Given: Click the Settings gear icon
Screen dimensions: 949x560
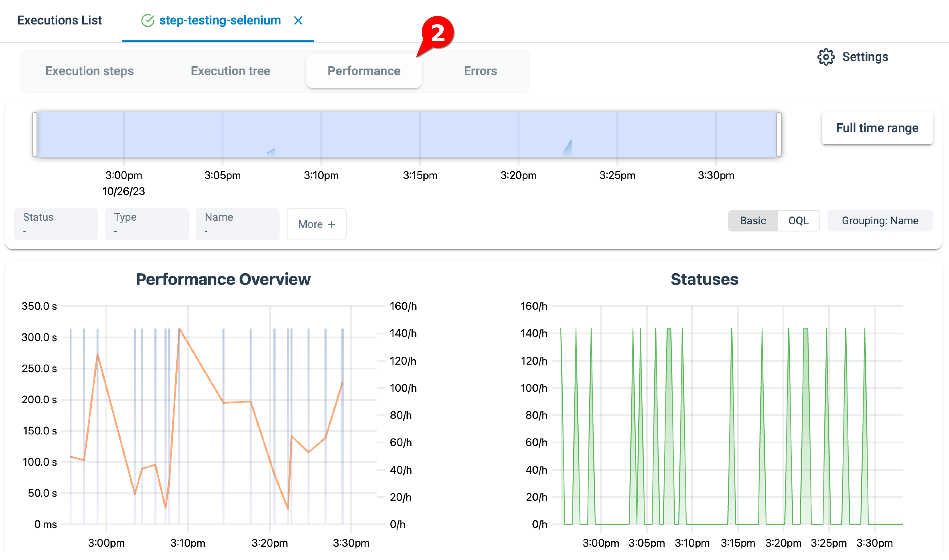Looking at the screenshot, I should coord(826,57).
